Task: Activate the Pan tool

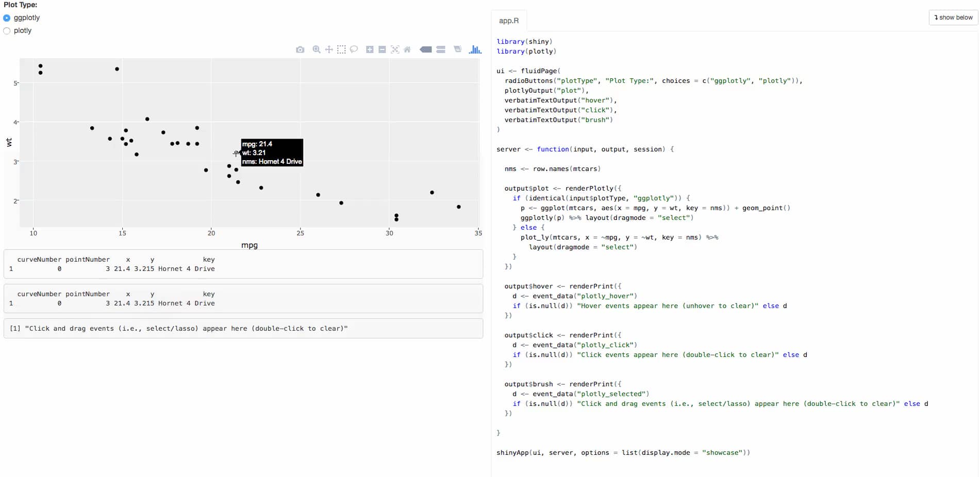Action: click(329, 49)
